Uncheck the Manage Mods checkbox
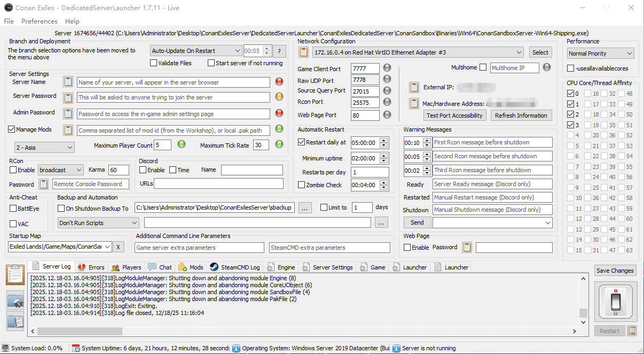 click(12, 129)
